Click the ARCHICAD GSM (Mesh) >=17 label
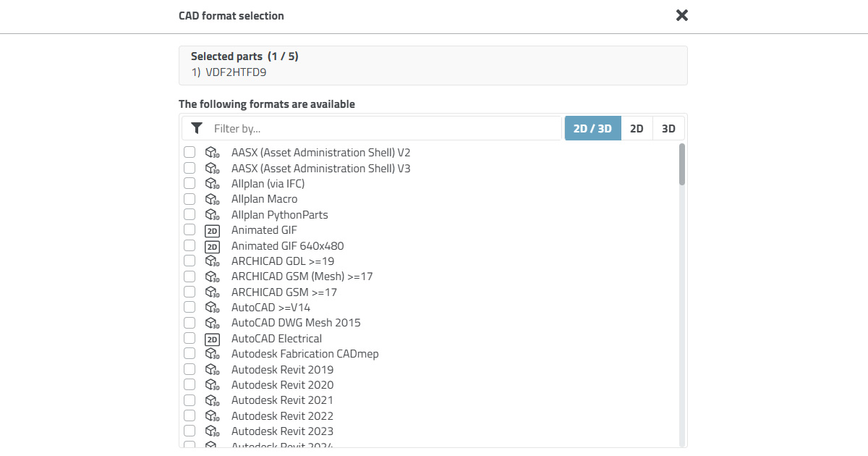Image resolution: width=868 pixels, height=456 pixels. pos(302,276)
